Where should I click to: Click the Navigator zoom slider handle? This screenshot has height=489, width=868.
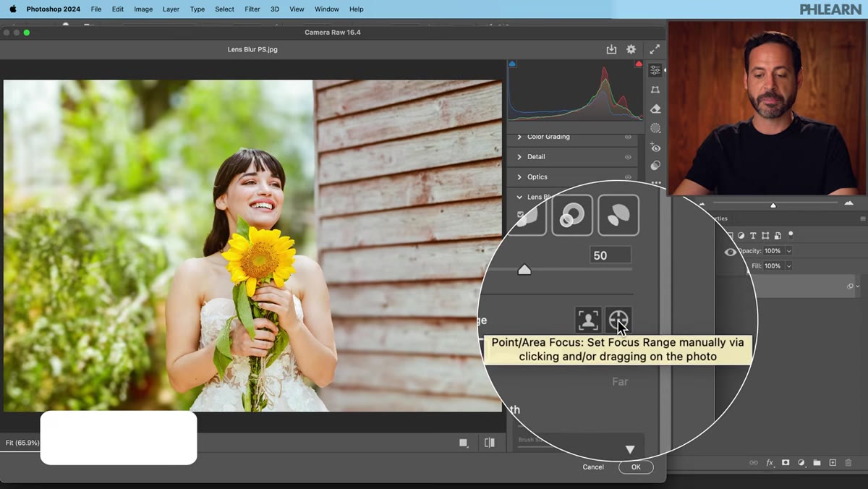tap(773, 205)
